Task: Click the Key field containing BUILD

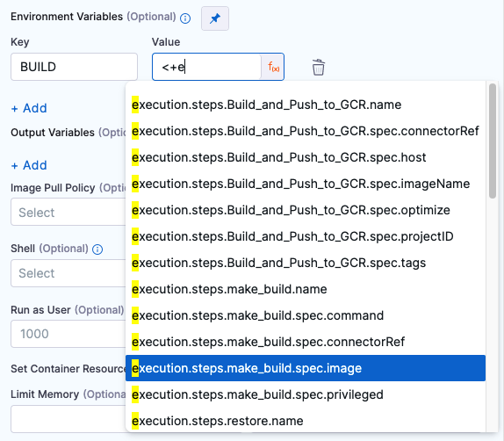Action: (75, 67)
